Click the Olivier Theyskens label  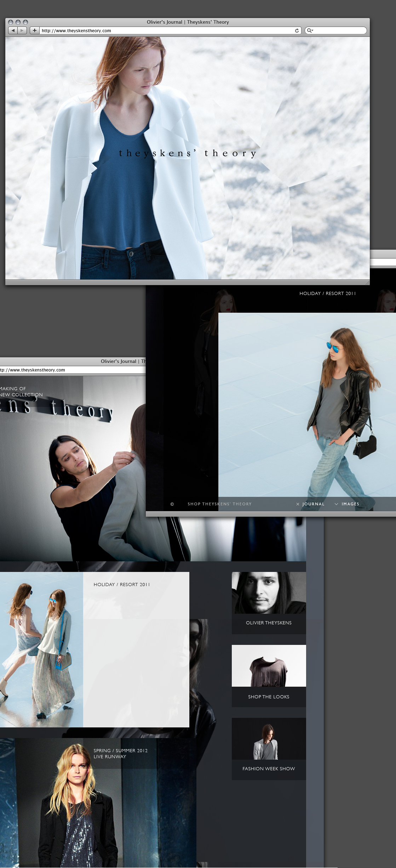pyautogui.click(x=269, y=623)
